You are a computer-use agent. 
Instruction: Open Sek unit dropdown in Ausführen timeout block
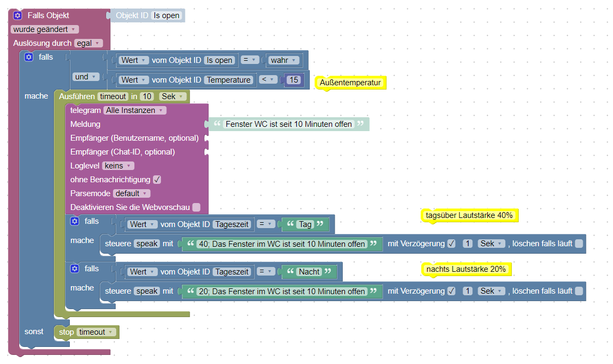[x=173, y=96]
